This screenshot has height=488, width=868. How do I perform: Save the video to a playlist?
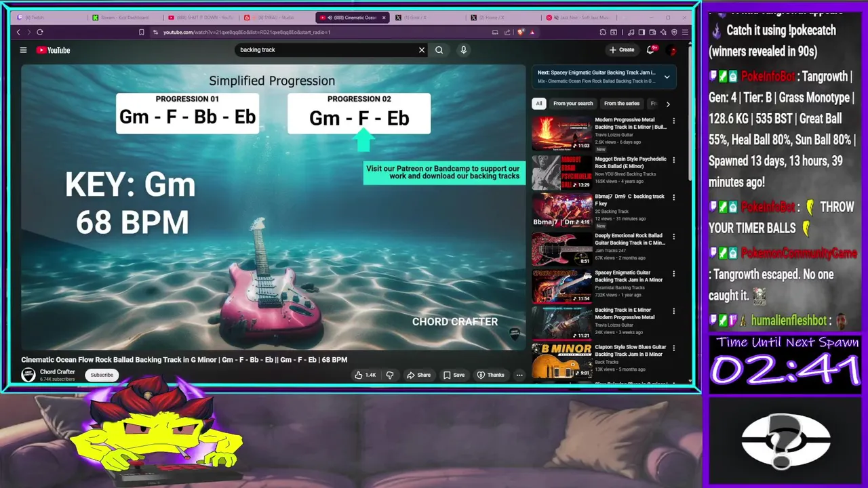pos(454,375)
